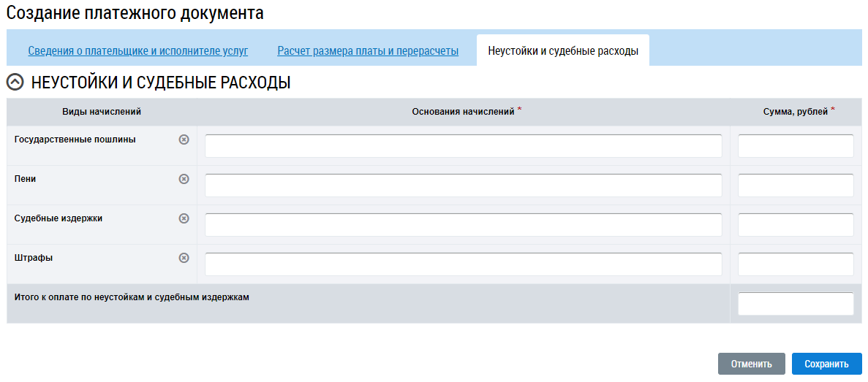Image resolution: width=868 pixels, height=382 pixels.
Task: Click the Отменить button
Action: [751, 364]
